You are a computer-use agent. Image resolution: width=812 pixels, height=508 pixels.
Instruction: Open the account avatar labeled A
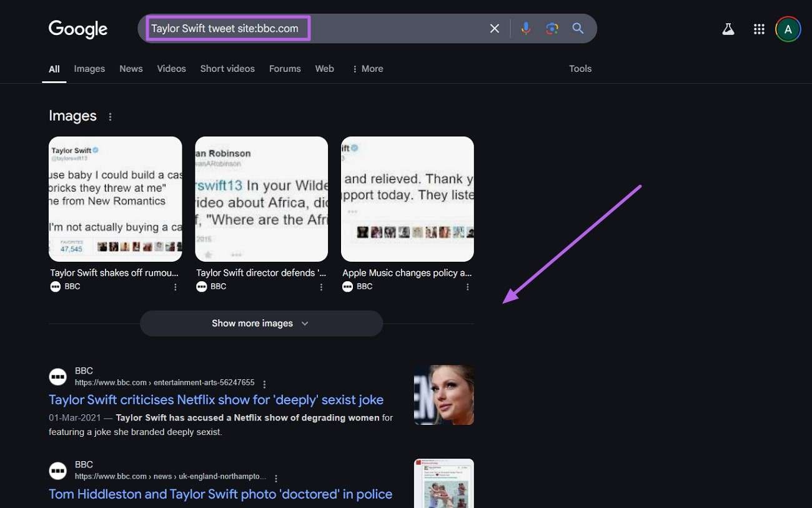(x=788, y=29)
